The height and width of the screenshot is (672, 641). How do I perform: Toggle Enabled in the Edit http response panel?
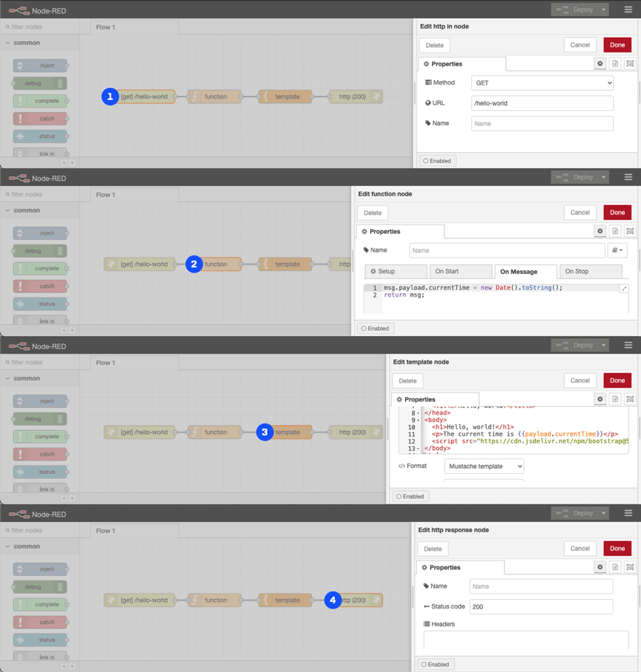tap(436, 664)
